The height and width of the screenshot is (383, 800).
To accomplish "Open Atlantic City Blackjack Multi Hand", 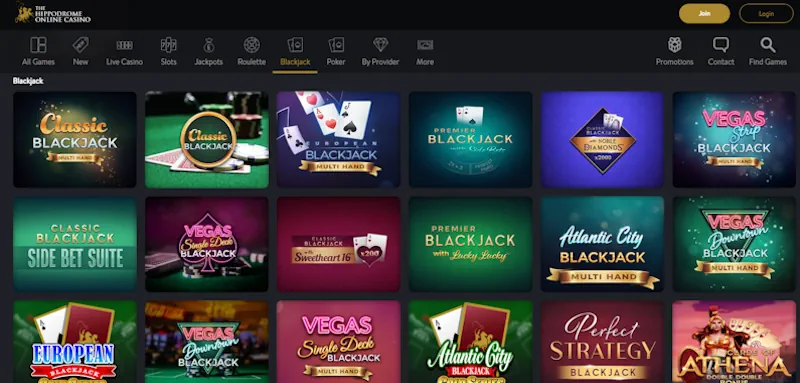I will (x=602, y=244).
